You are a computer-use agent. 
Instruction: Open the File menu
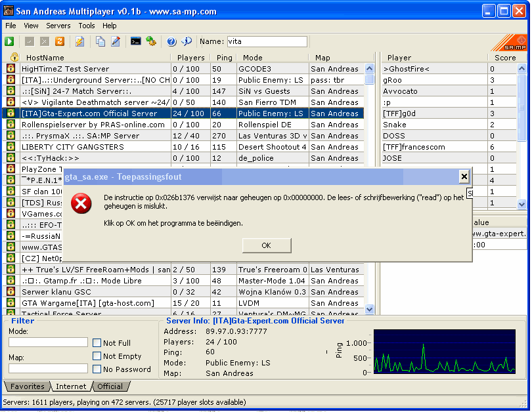pos(11,26)
